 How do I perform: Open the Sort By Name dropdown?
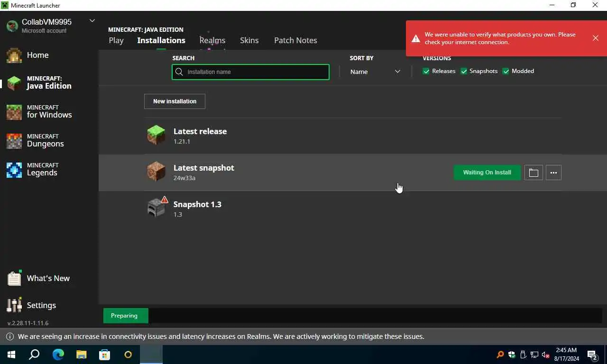375,72
